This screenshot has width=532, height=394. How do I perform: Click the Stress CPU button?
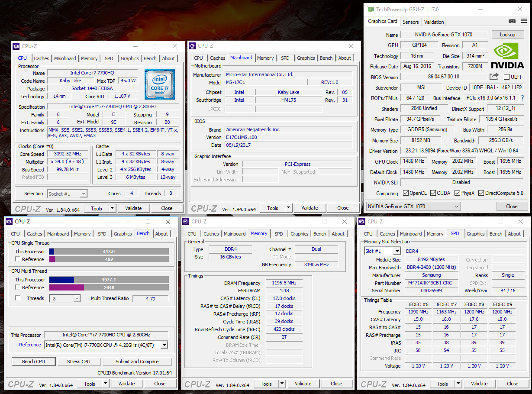(x=79, y=362)
